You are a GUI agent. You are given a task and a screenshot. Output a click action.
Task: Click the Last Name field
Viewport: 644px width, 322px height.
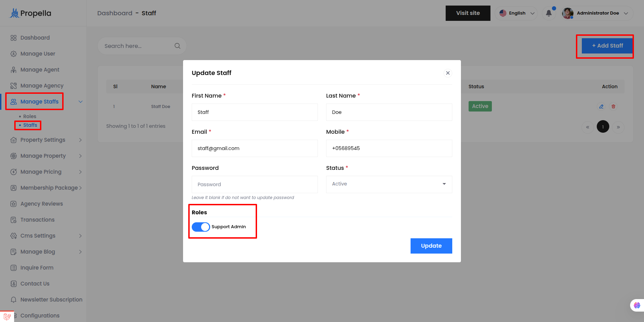pyautogui.click(x=389, y=112)
